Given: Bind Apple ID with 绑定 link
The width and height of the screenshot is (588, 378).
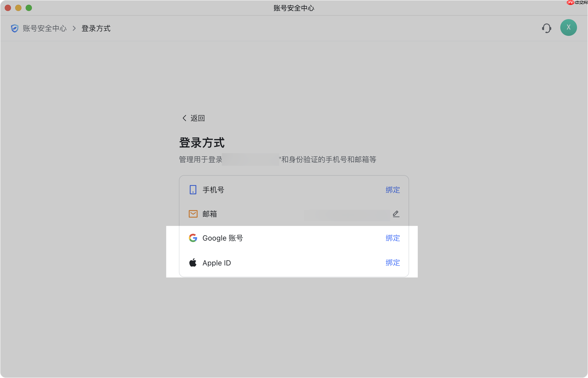Looking at the screenshot, I should click(x=393, y=263).
